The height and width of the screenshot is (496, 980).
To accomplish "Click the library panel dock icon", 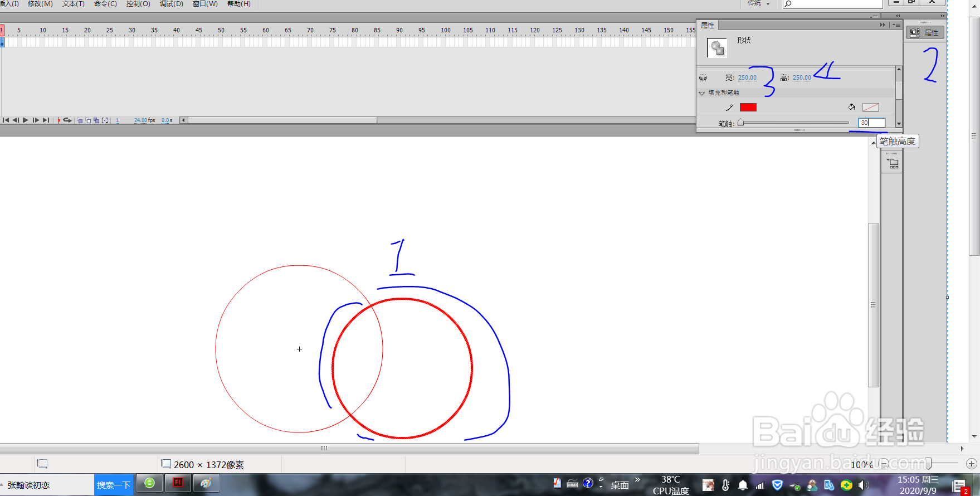I will (x=893, y=164).
